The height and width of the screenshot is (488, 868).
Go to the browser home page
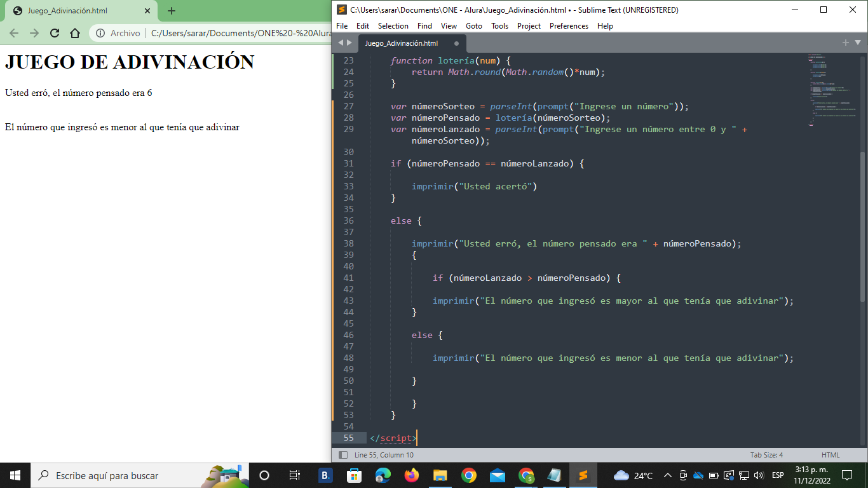[x=75, y=33]
